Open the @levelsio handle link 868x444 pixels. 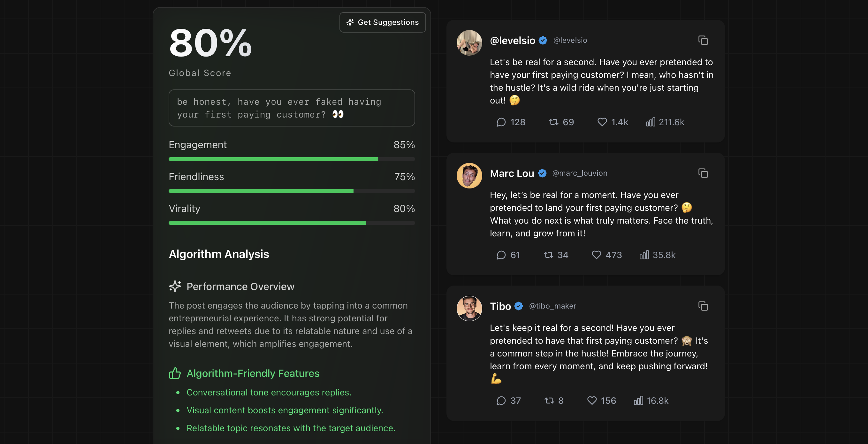pyautogui.click(x=570, y=41)
